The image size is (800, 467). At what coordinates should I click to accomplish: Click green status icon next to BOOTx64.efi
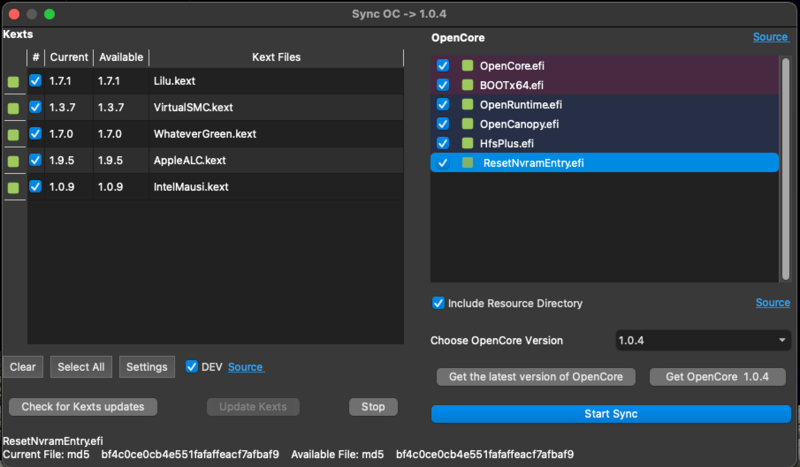coord(466,85)
